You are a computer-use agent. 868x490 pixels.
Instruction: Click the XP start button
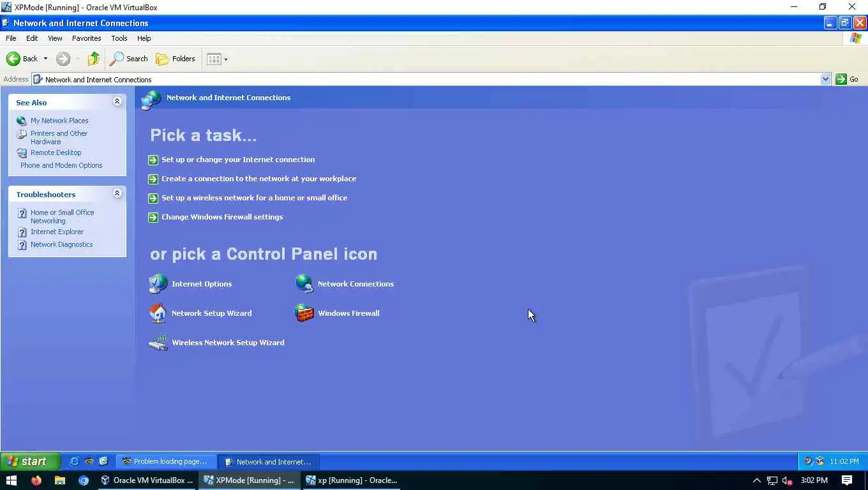click(x=30, y=461)
